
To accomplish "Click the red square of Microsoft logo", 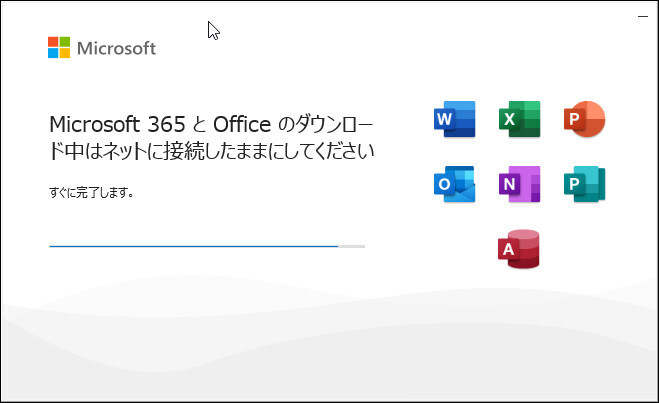I will click(53, 42).
